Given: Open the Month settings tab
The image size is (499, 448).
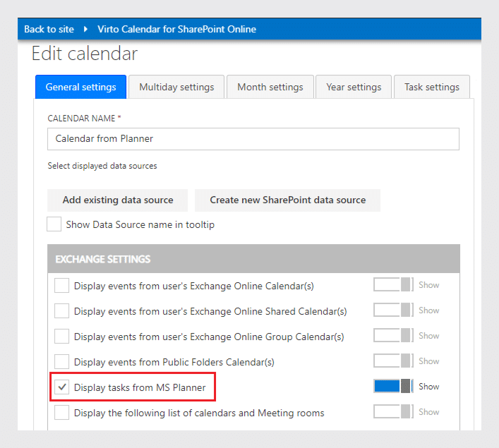Looking at the screenshot, I should click(x=270, y=87).
